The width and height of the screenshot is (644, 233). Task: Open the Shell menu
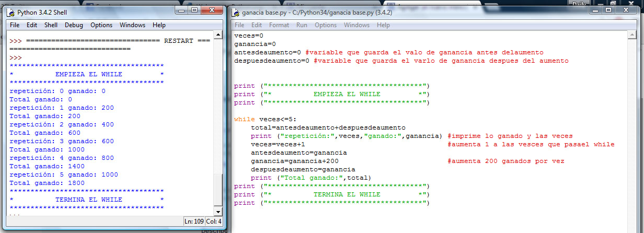pos(51,25)
